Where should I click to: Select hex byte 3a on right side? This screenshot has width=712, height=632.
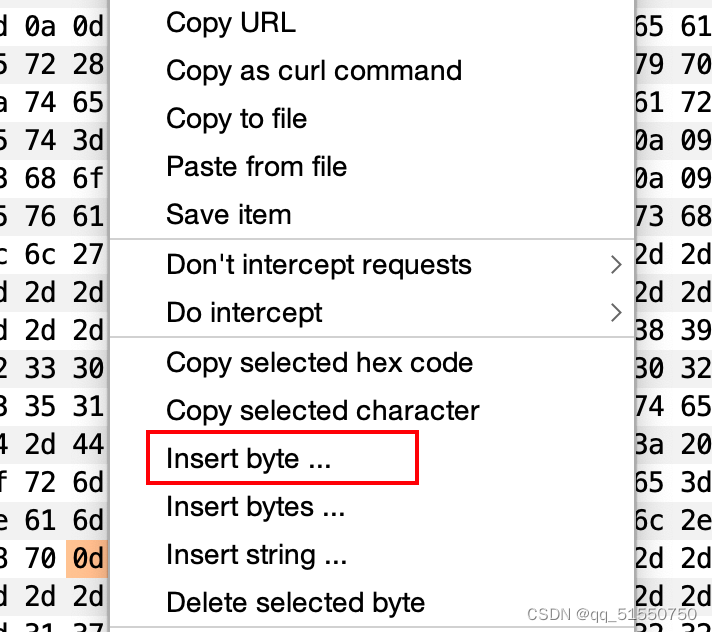pos(649,445)
